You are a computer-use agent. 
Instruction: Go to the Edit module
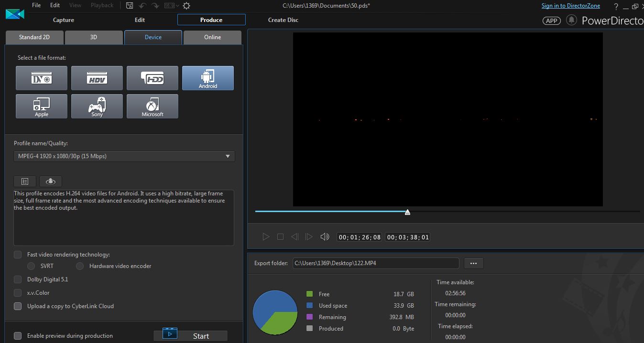[140, 20]
